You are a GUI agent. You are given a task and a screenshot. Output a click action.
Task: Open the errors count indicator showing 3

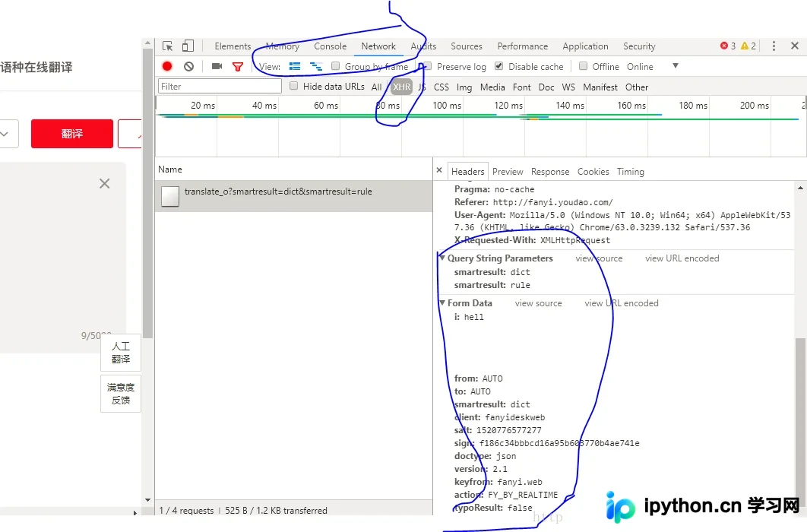click(x=728, y=46)
